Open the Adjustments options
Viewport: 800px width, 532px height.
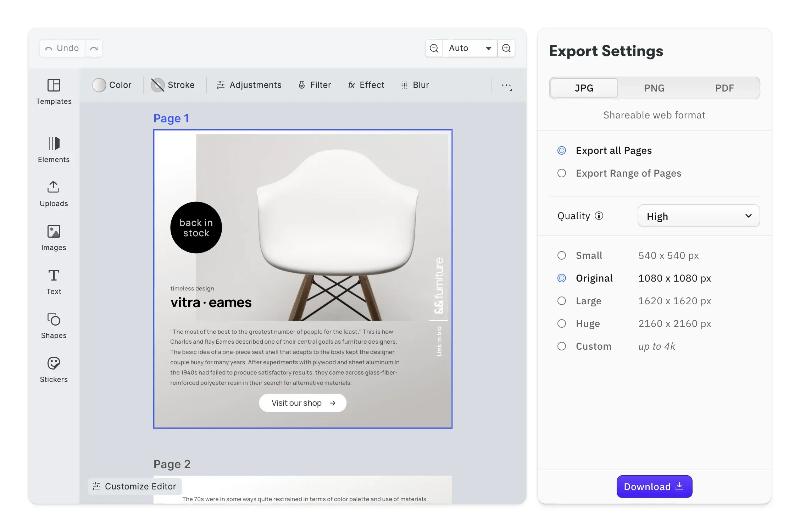[x=249, y=85]
